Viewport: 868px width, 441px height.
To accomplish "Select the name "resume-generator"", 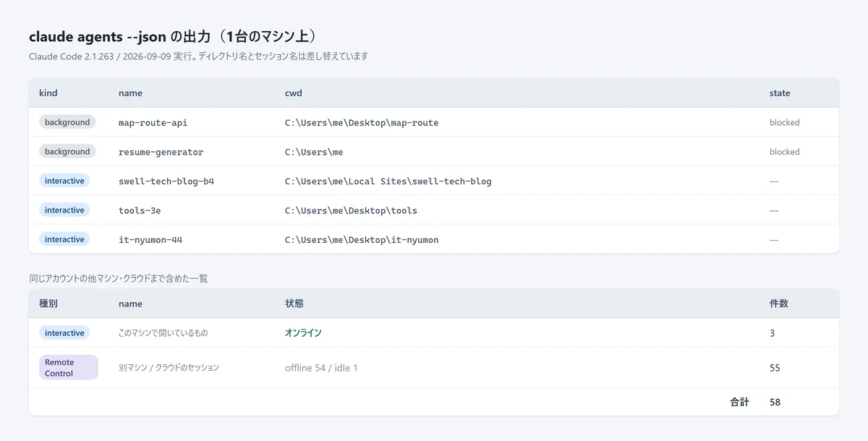I will coord(161,152).
